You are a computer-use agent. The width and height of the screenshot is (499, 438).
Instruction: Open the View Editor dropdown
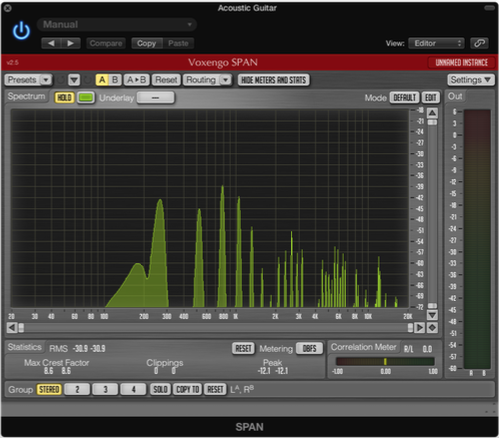point(436,43)
